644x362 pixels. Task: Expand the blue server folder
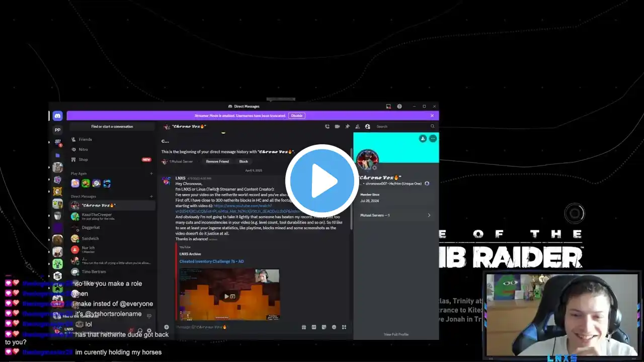(57, 155)
